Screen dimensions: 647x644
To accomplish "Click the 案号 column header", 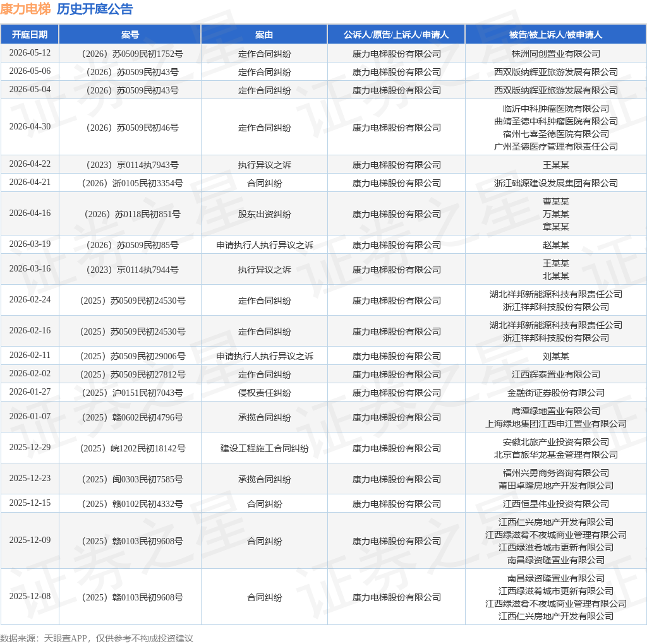I will [x=130, y=35].
